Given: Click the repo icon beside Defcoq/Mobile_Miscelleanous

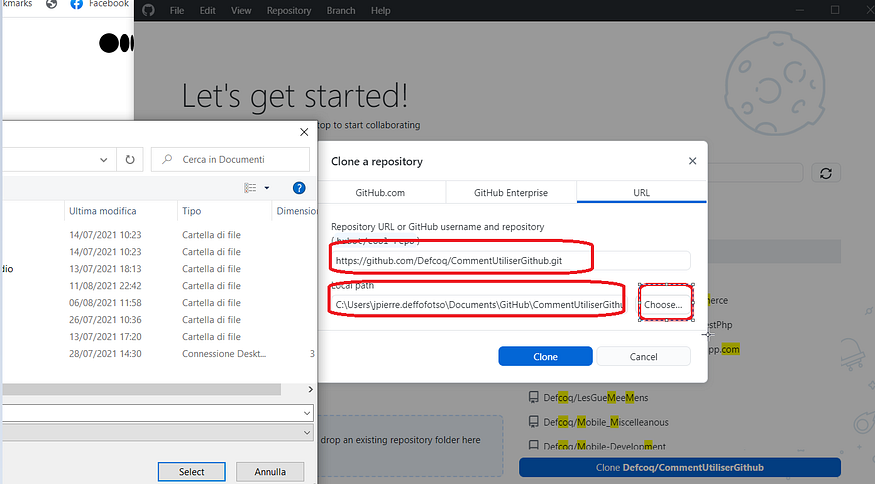Looking at the screenshot, I should coord(533,421).
